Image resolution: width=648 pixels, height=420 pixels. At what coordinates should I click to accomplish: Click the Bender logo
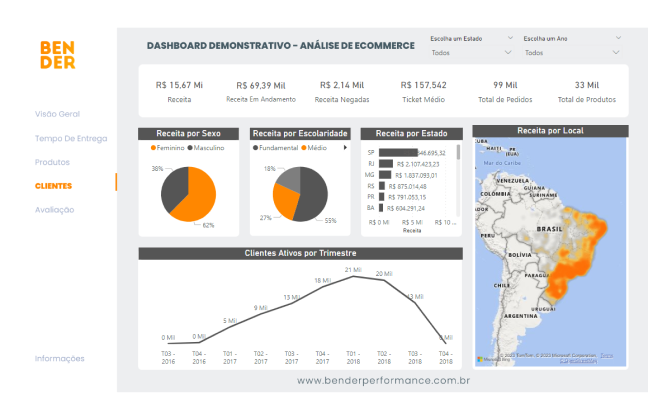coord(58,55)
